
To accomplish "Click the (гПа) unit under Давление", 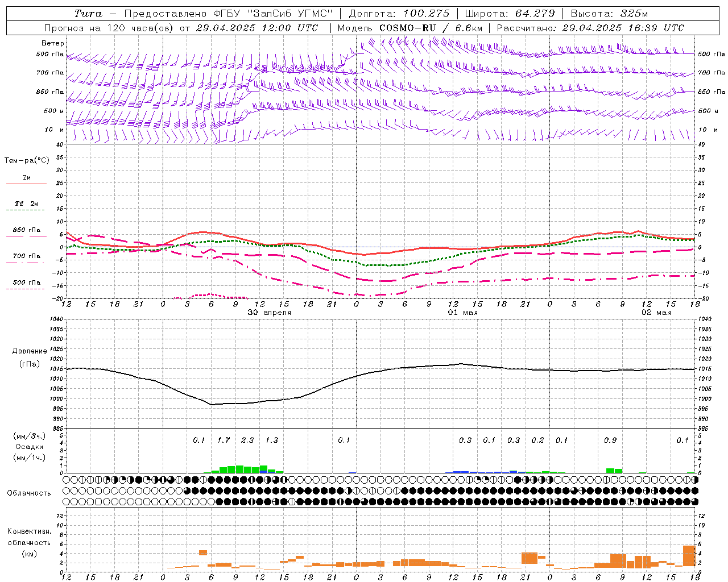I will [x=30, y=364].
